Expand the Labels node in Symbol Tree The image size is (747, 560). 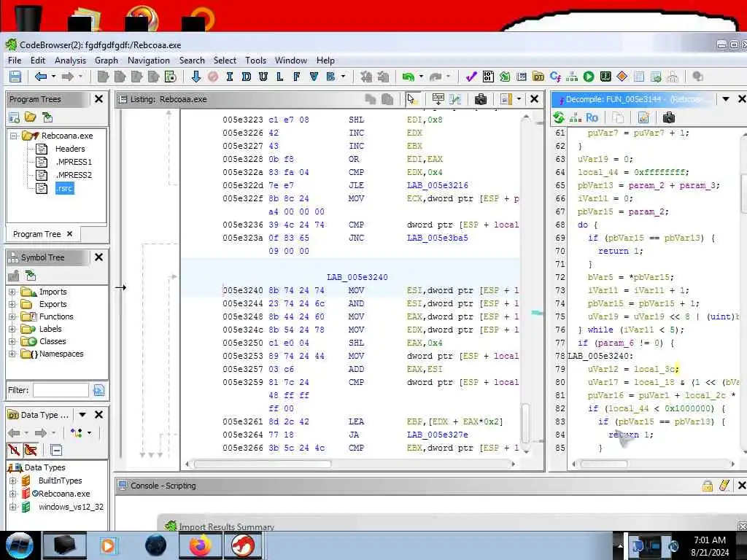pos(12,329)
